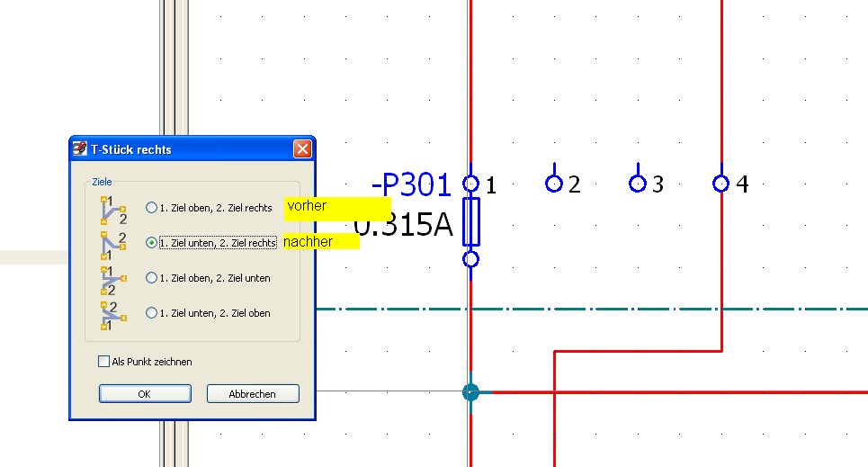Select the red horizontal wire right of junction
The height and width of the screenshot is (467, 868).
coord(680,392)
